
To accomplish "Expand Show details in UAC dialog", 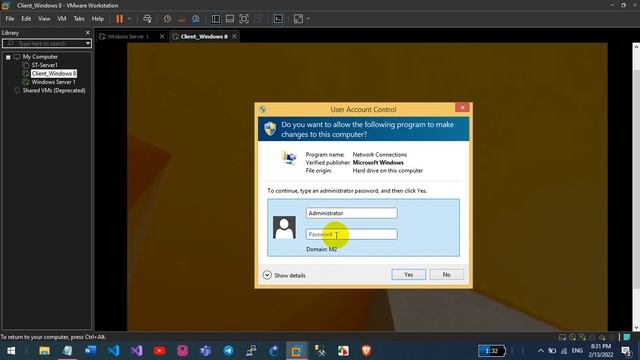I will coord(284,275).
